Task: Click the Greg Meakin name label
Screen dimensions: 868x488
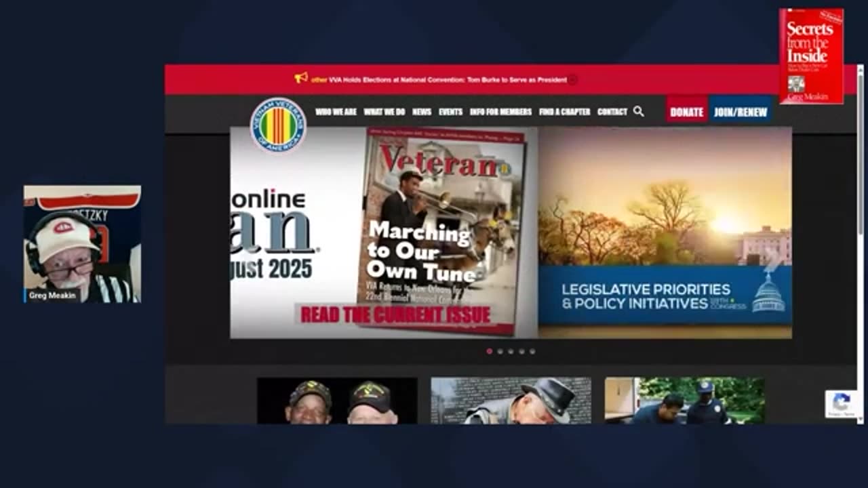Action: click(52, 296)
